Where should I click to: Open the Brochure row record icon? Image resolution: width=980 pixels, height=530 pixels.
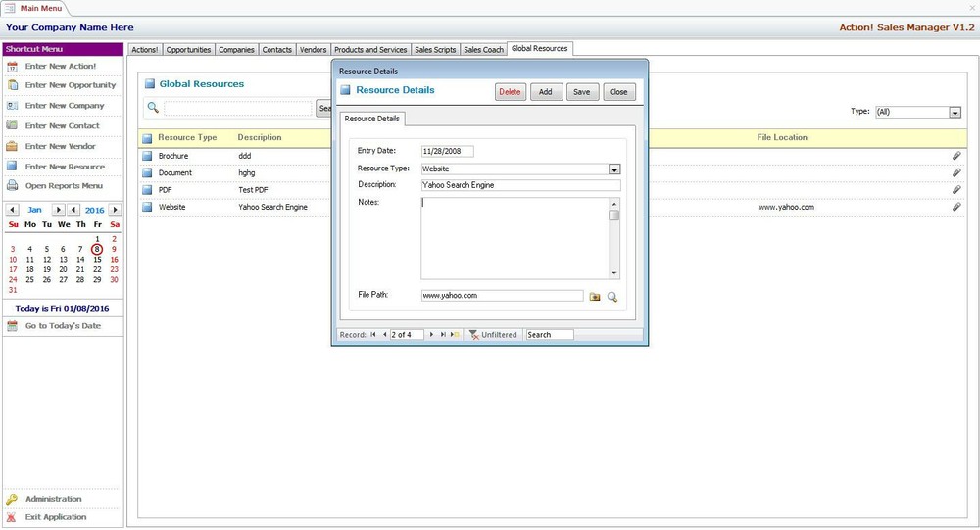click(147, 156)
